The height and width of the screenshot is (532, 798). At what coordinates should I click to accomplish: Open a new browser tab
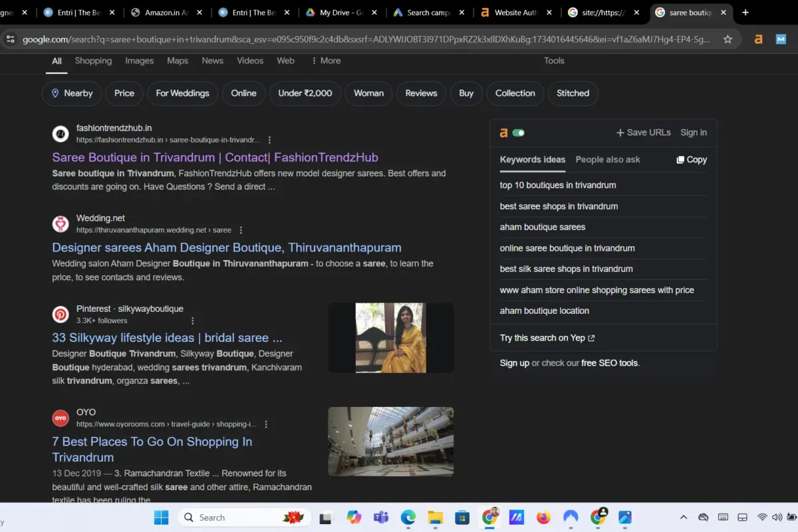[x=745, y=12]
